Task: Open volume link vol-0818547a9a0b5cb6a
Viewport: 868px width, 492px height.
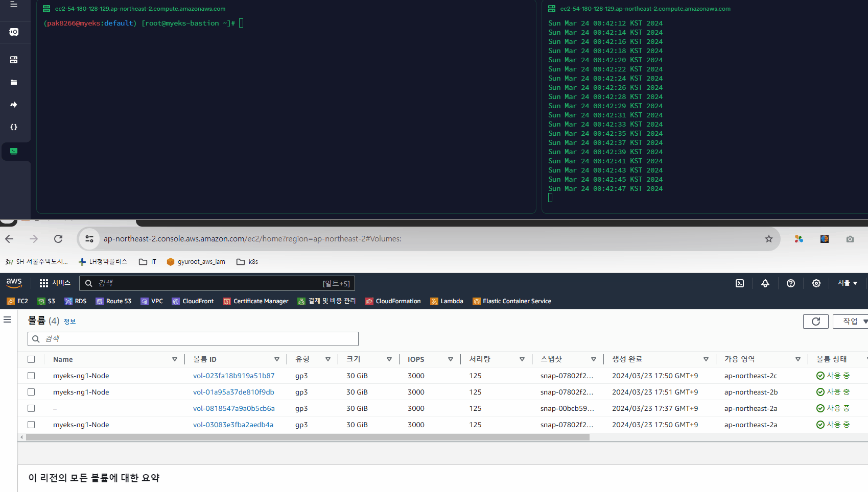Action: (x=234, y=408)
